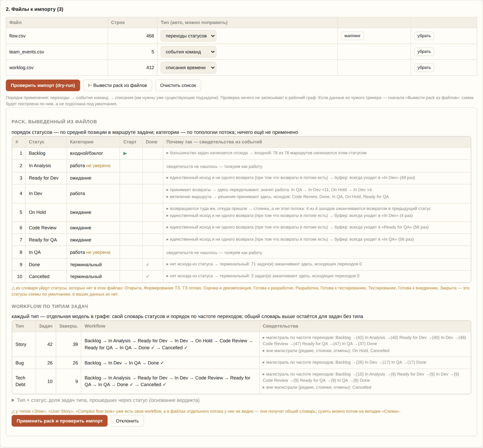Screen dimensions: 483x448
Task: Click the «Отклонить» button
Action: 127,421
